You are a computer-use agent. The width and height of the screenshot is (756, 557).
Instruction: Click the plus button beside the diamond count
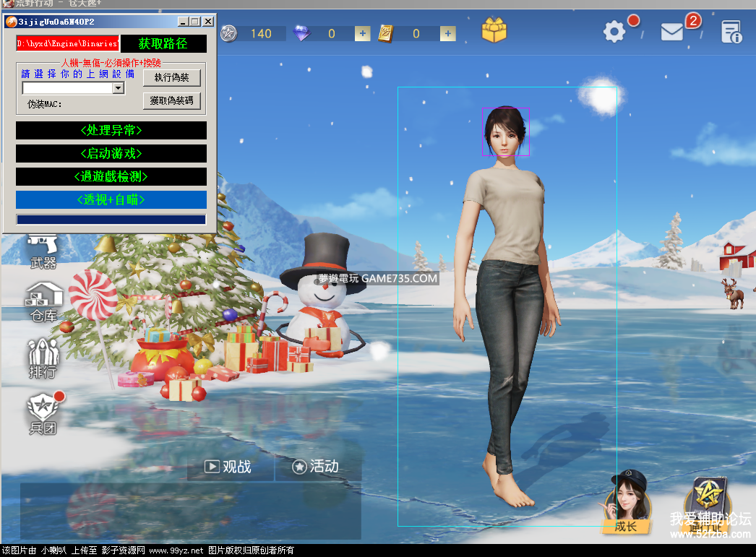click(362, 33)
